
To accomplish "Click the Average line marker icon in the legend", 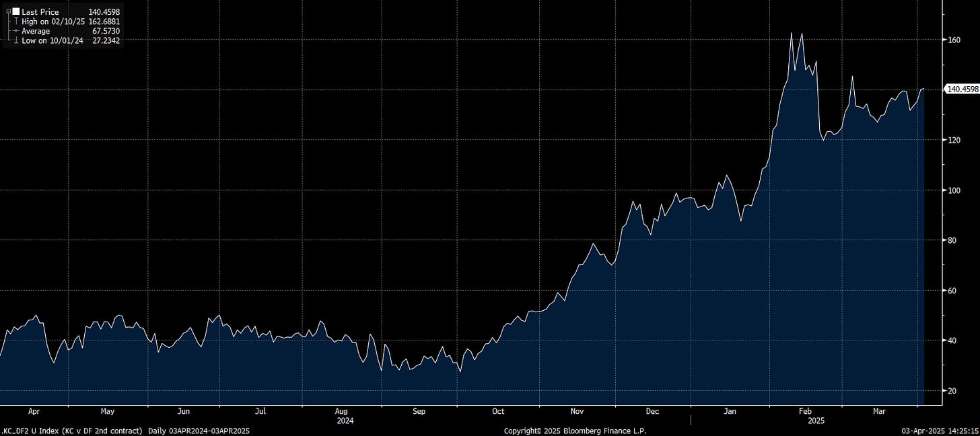I will tap(15, 31).
